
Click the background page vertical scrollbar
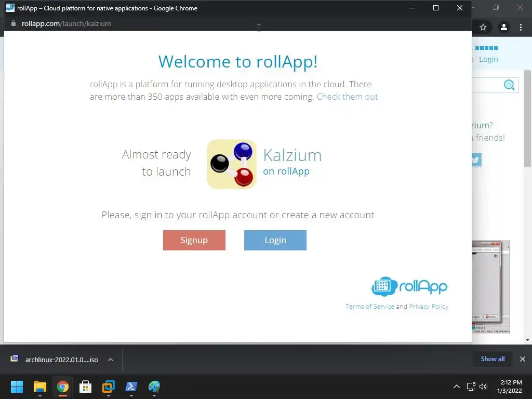(528, 119)
